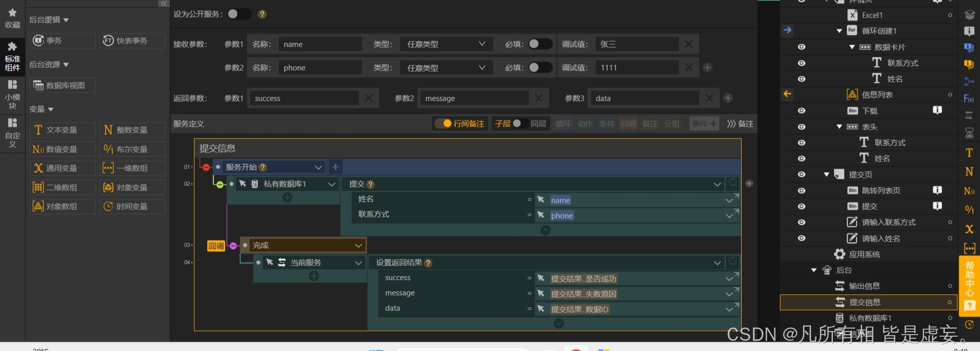Click hourglass icon in right toolbar

pos(969,133)
